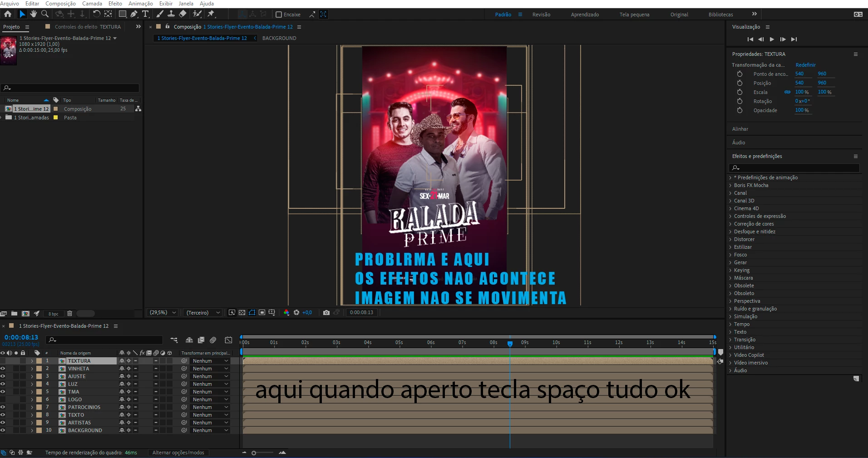Open the Camada menu
This screenshot has width=868, height=458.
pos(92,4)
